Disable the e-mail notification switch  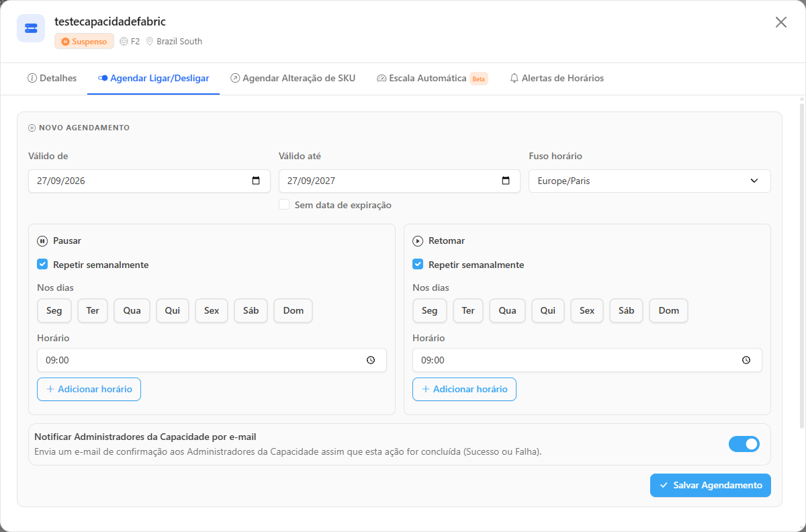tap(744, 444)
